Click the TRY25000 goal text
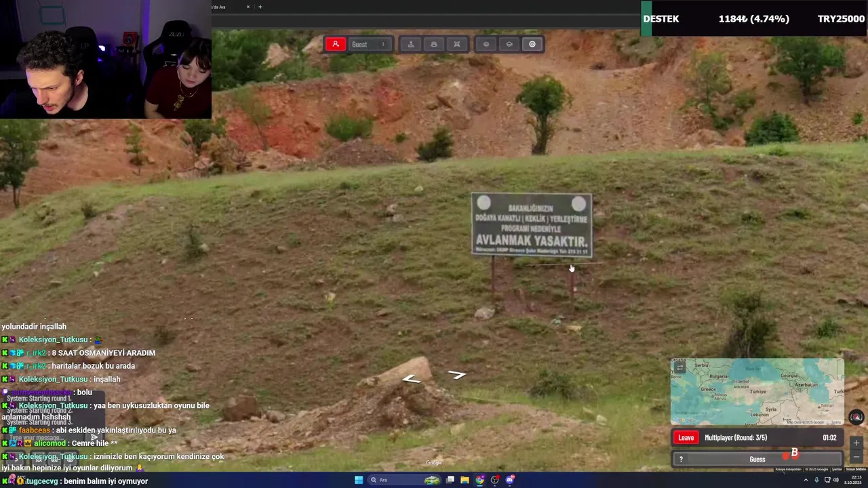 (841, 18)
